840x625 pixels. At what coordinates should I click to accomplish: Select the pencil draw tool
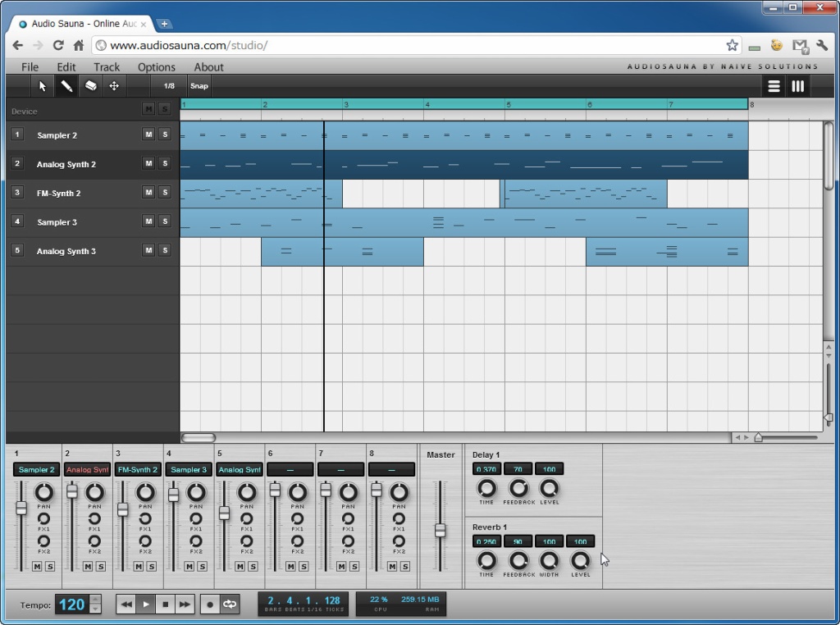coord(66,86)
